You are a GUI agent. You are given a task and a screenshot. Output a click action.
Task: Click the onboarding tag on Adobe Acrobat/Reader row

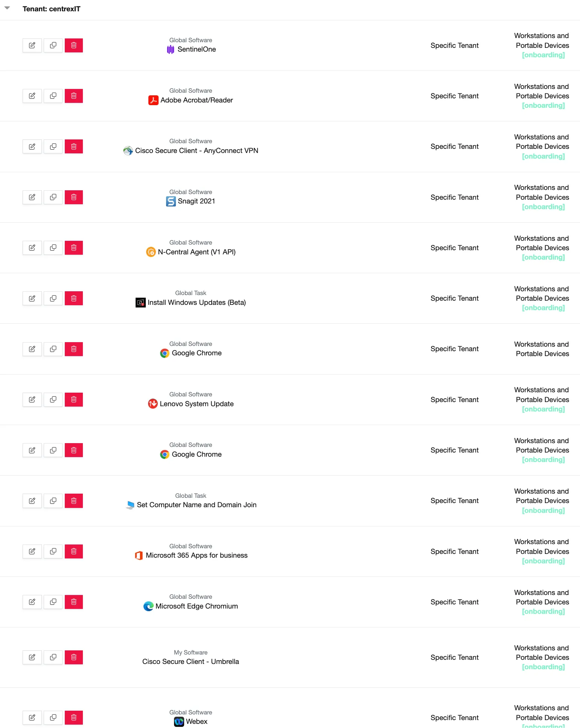543,106
